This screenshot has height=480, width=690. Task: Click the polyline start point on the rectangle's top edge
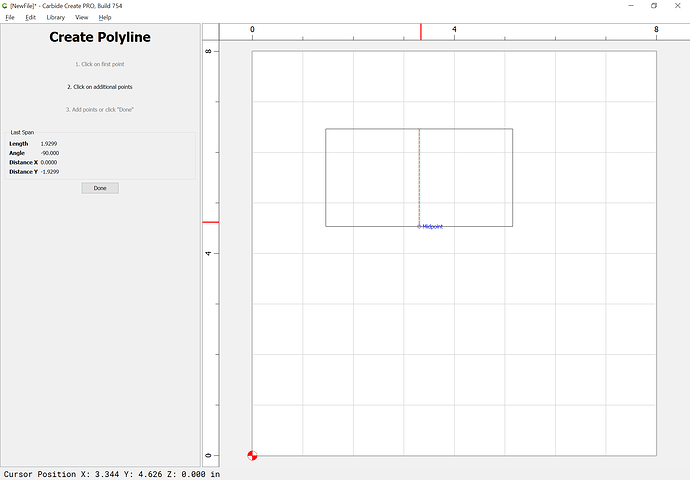click(419, 129)
